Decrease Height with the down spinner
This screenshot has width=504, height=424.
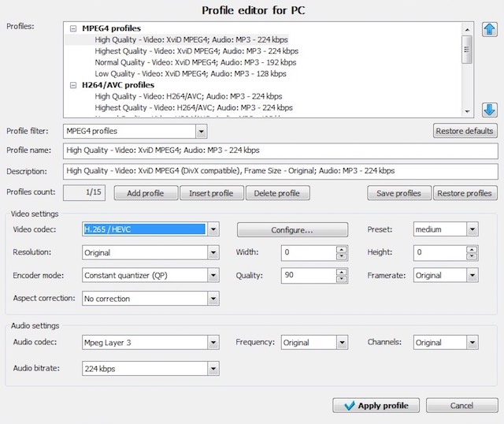[472, 256]
